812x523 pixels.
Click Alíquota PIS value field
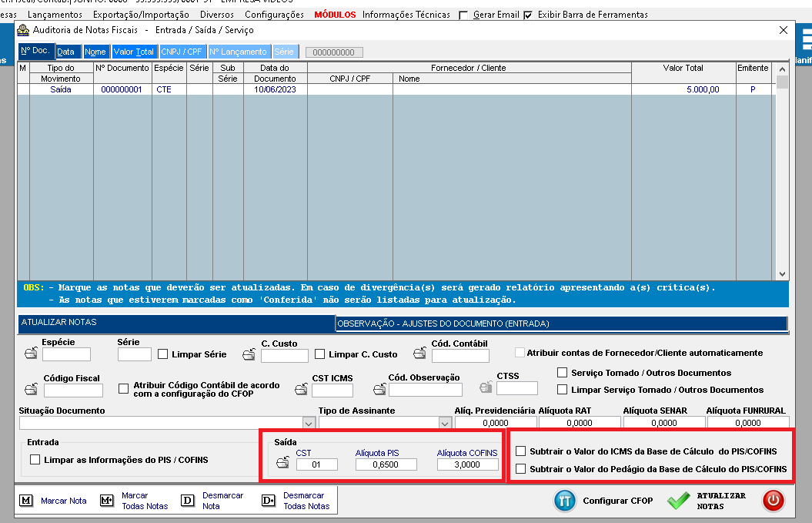[386, 464]
